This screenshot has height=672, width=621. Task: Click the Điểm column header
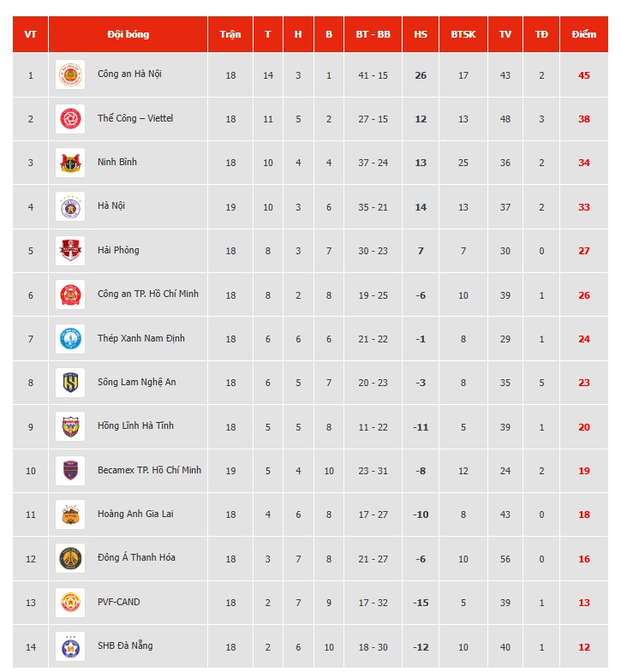click(x=583, y=34)
